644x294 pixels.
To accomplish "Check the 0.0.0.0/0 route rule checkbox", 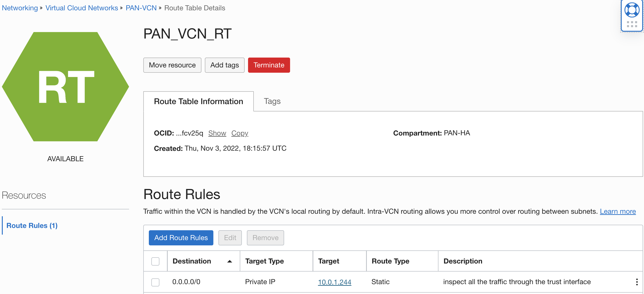I will (x=155, y=282).
